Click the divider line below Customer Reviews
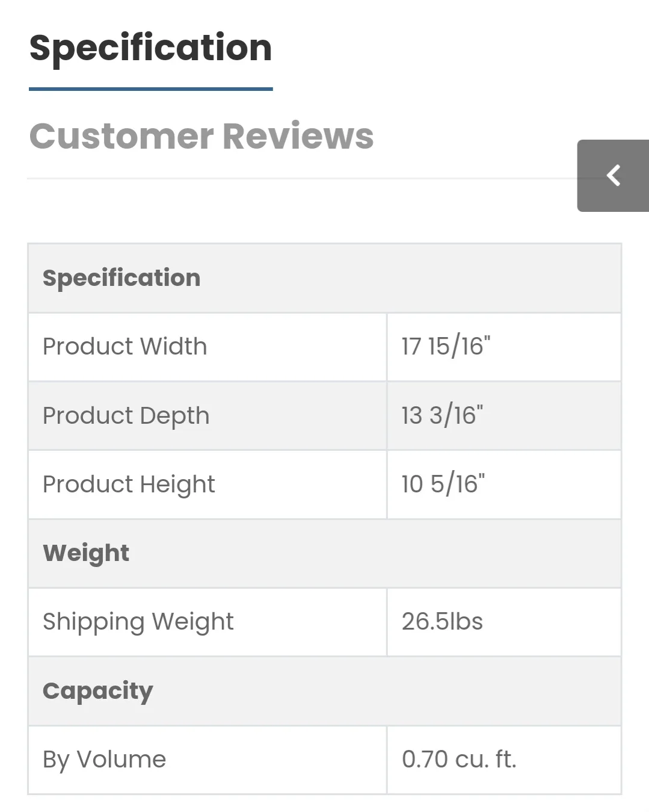The width and height of the screenshot is (649, 812). [301, 179]
